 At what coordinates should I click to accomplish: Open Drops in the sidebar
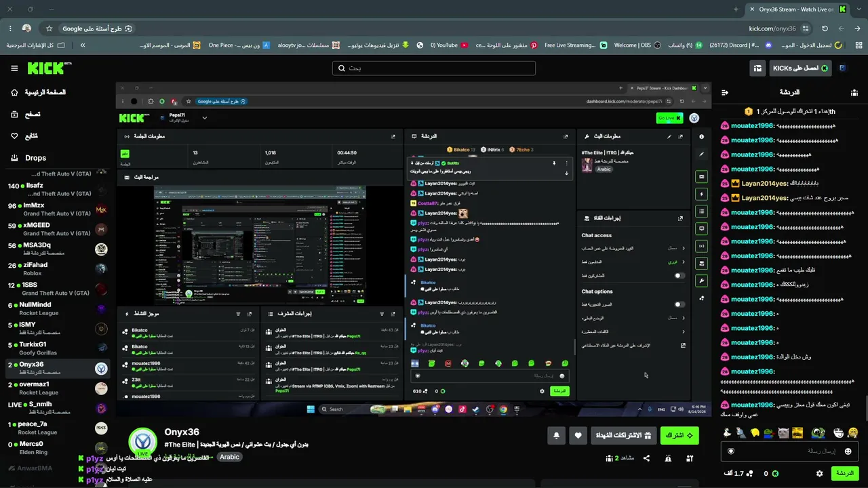[28, 158]
